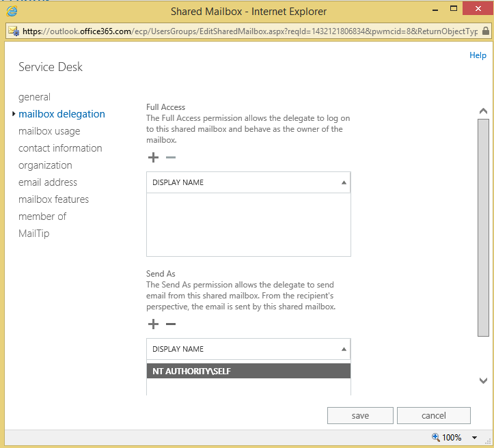Click the scroll up chevron
Image resolution: width=494 pixels, height=448 pixels.
point(483,111)
